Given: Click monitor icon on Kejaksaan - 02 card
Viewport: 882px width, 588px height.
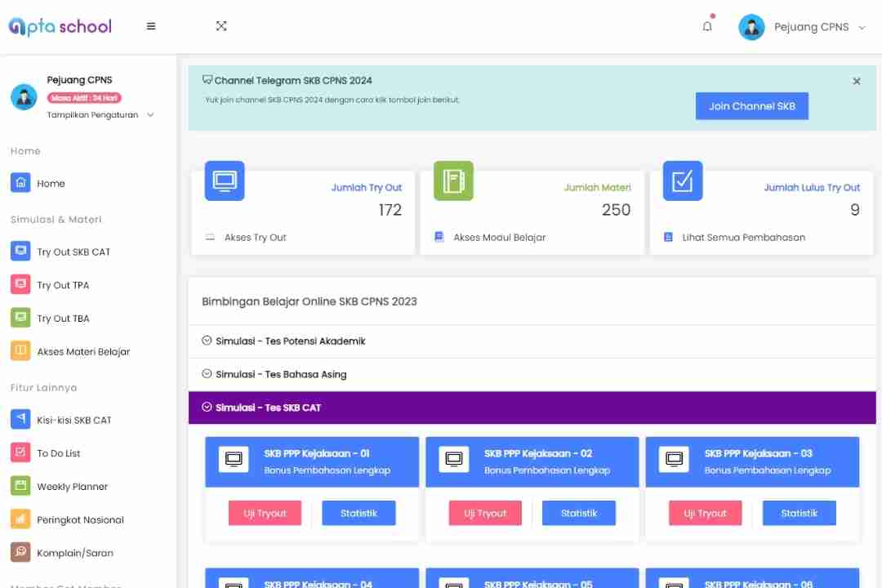Looking at the screenshot, I should point(454,459).
